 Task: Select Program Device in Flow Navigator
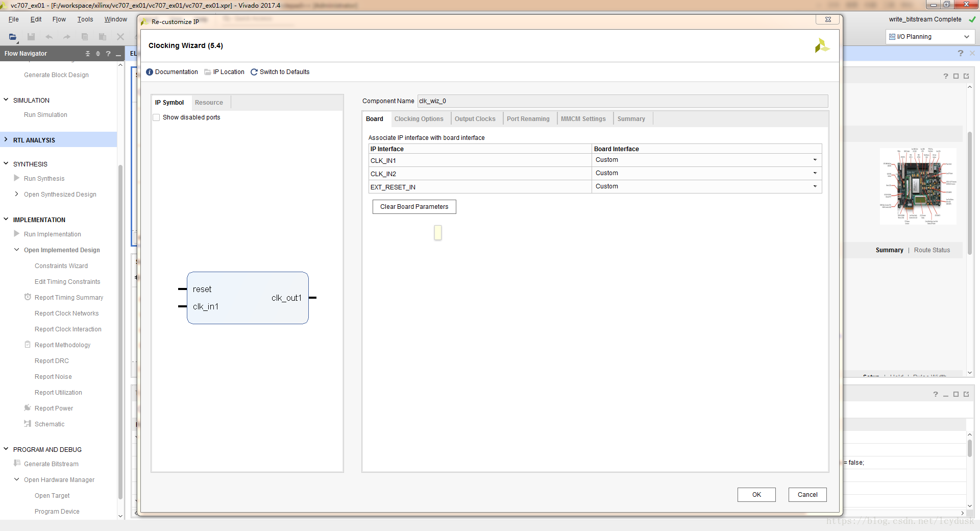click(57, 512)
